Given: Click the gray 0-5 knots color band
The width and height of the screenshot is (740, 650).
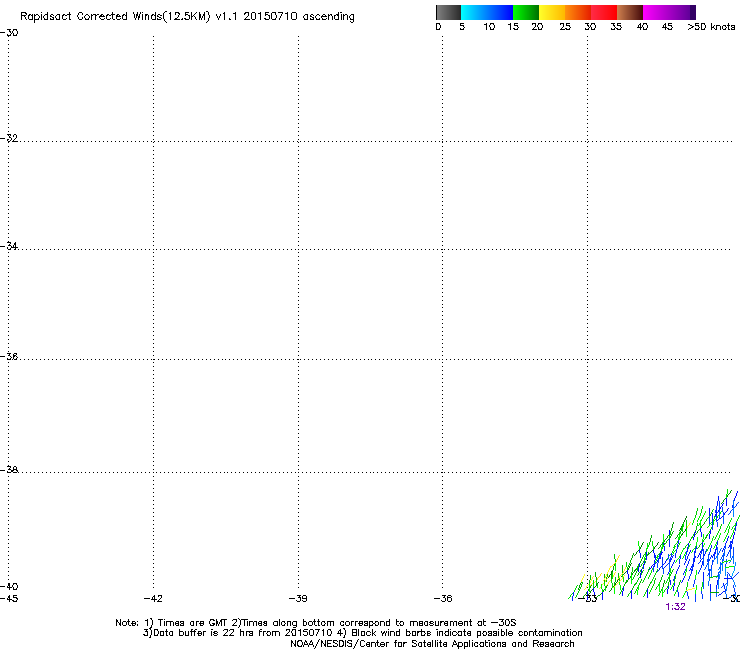Looking at the screenshot, I should [x=448, y=12].
